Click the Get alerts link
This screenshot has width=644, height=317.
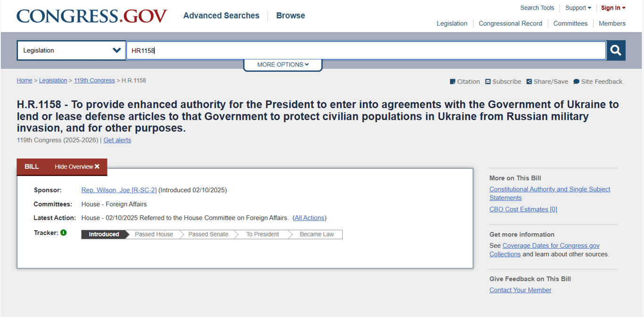point(117,140)
